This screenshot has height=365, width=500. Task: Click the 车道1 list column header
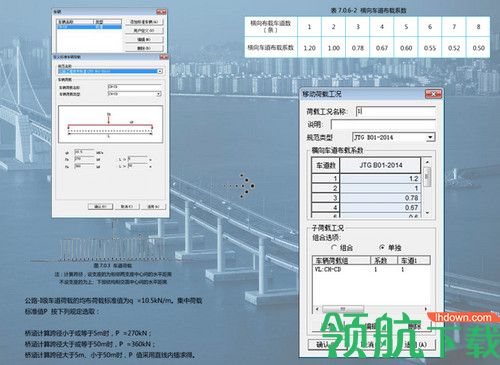tap(414, 260)
